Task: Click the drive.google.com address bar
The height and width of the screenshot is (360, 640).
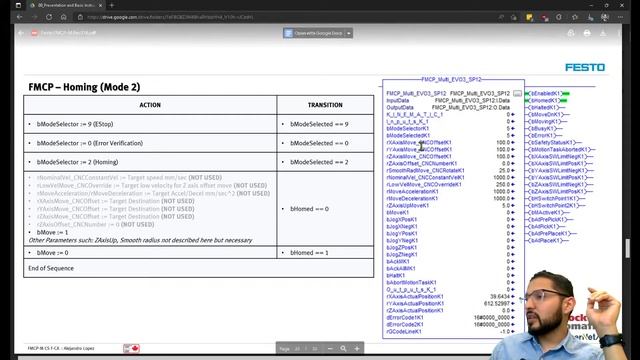Action: 169,17
